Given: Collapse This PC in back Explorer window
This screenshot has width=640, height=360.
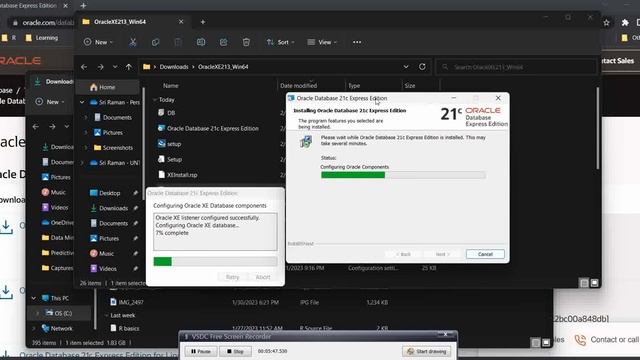Looking at the screenshot, I should click(34, 298).
